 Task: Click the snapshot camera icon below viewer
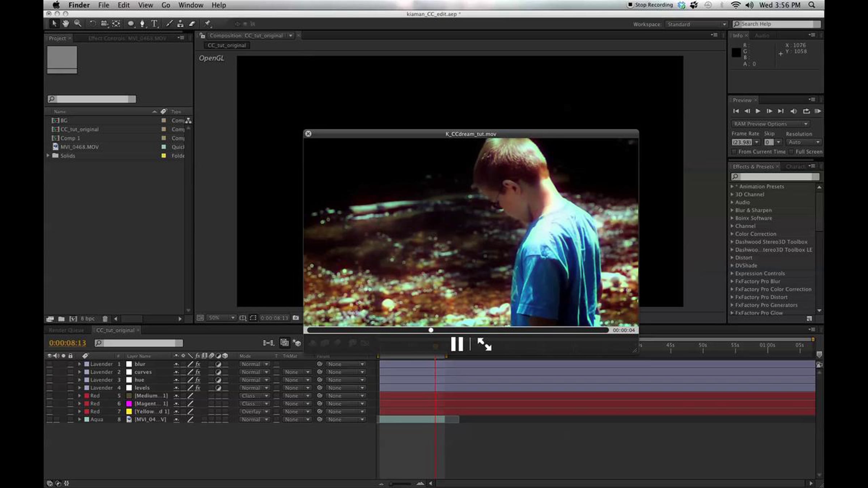pos(296,318)
